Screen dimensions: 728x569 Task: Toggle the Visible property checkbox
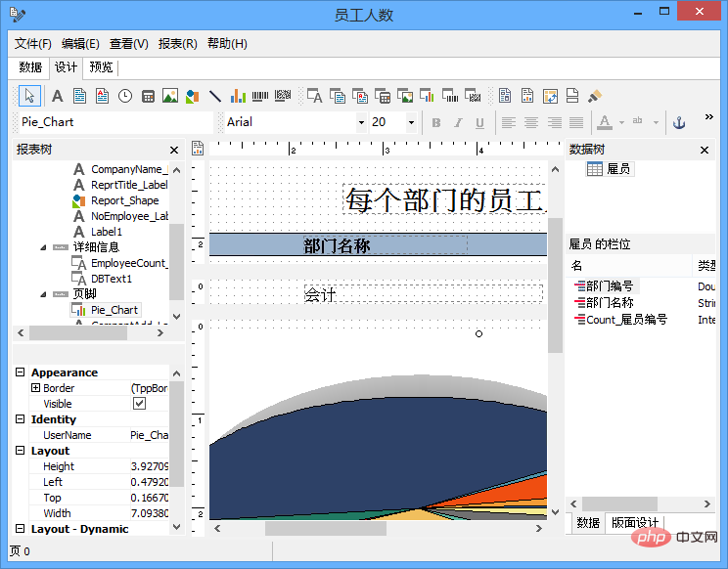point(139,404)
